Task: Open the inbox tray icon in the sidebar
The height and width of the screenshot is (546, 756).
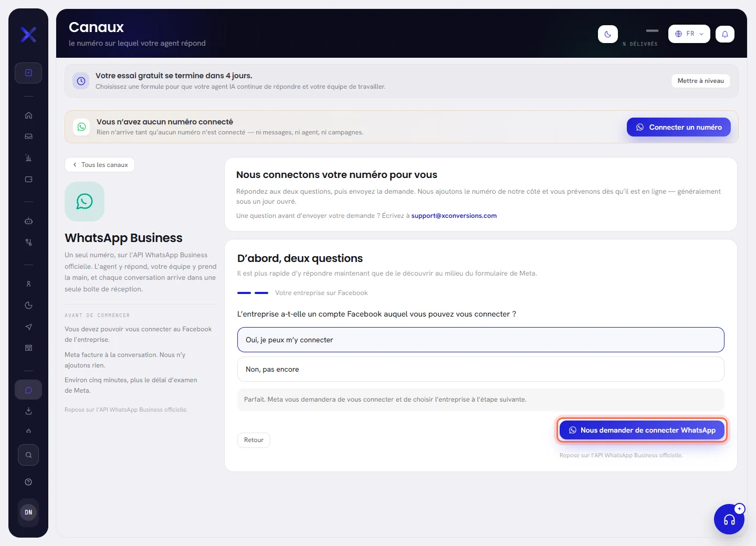Action: pyautogui.click(x=28, y=136)
